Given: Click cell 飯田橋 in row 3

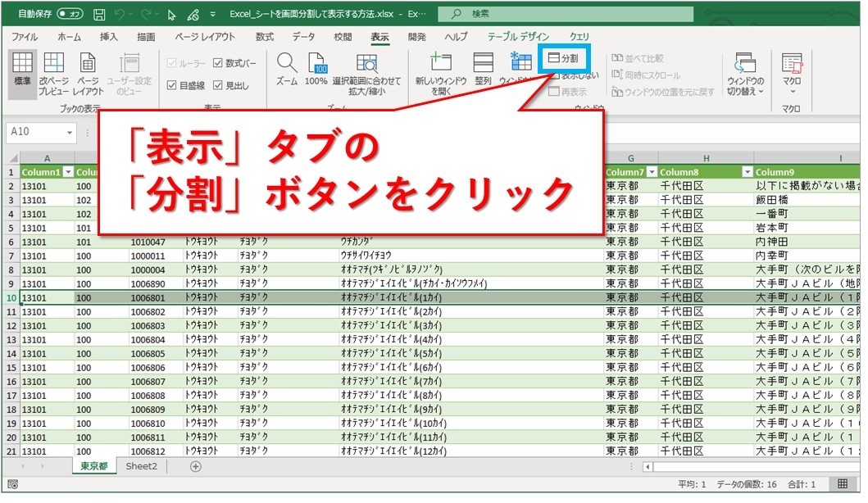Looking at the screenshot, I should point(807,200).
